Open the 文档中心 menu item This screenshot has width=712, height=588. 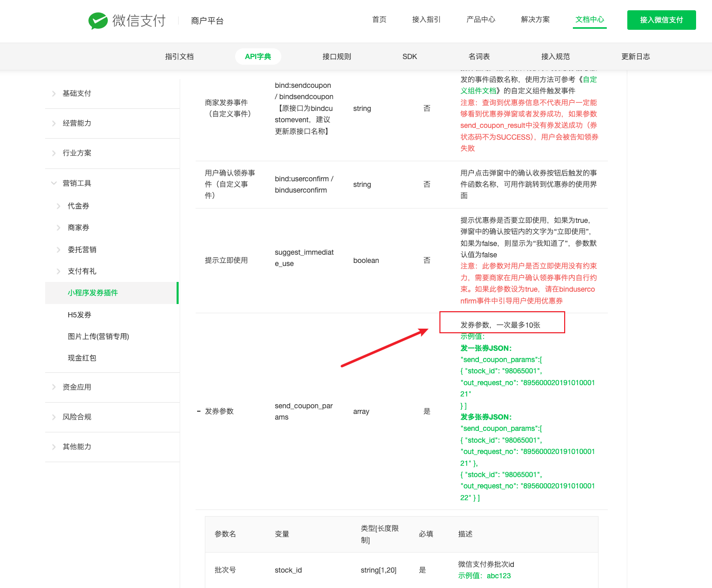point(589,20)
